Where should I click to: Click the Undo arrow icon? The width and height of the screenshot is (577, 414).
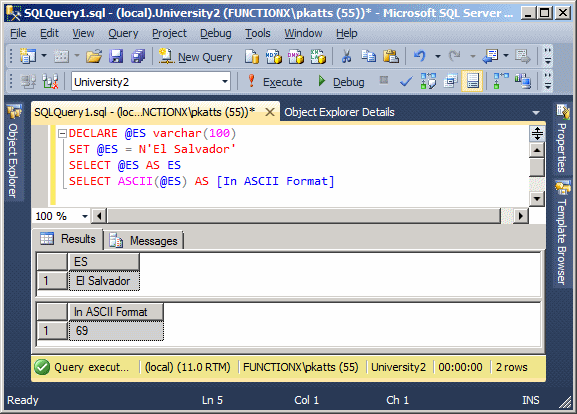[420, 57]
